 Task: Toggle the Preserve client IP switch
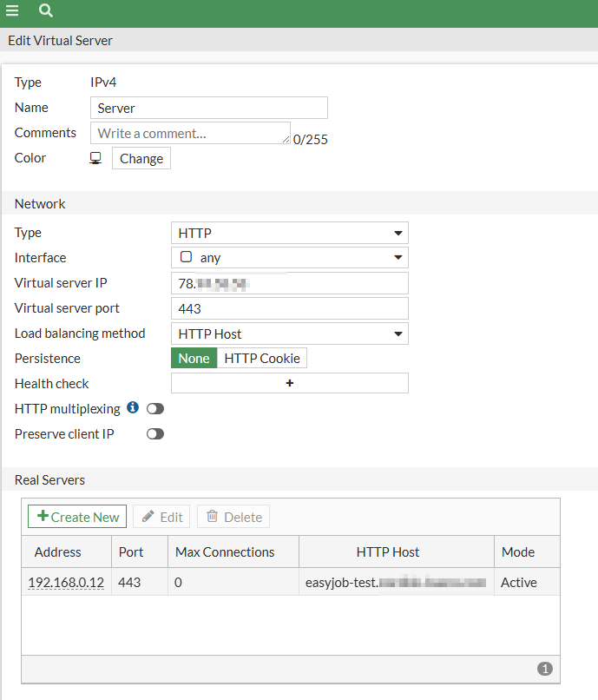[155, 434]
